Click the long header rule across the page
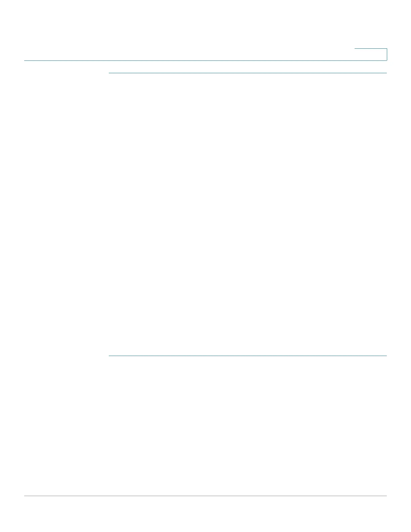Screen dimensions: 411x532 (205, 60)
